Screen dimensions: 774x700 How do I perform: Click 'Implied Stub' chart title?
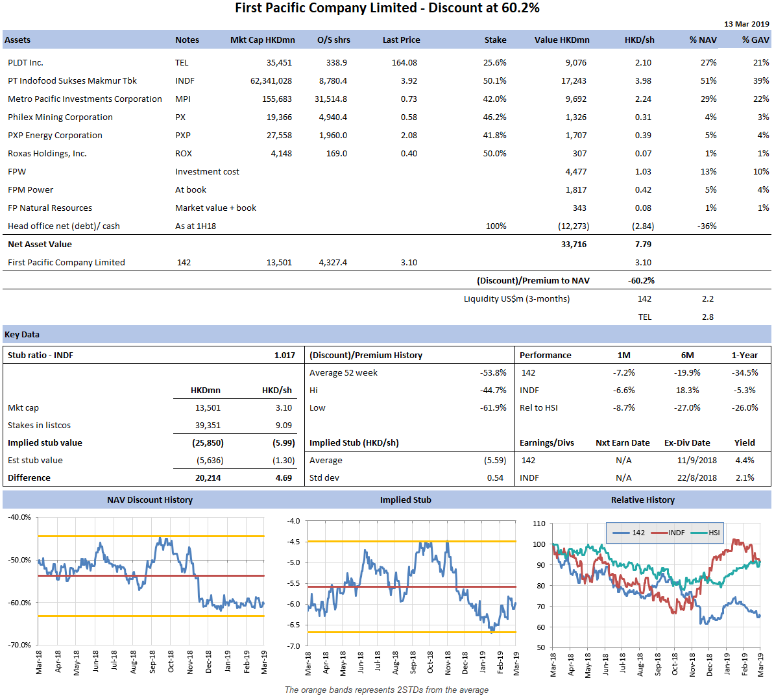tap(405, 500)
